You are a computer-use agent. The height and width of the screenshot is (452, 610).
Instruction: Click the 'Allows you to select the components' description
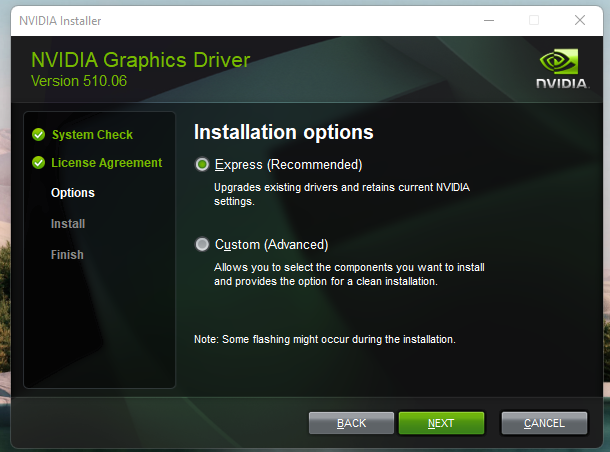(349, 274)
